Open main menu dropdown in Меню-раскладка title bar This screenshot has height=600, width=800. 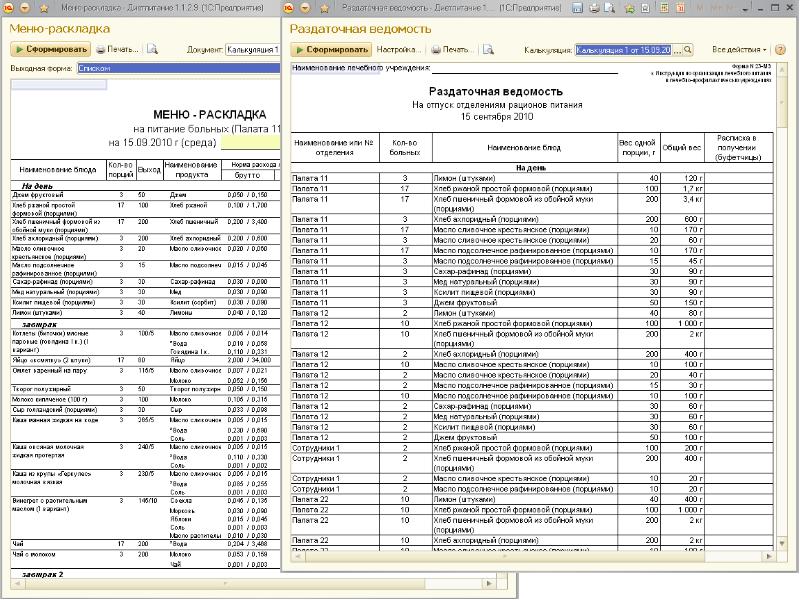pyautogui.click(x=25, y=8)
